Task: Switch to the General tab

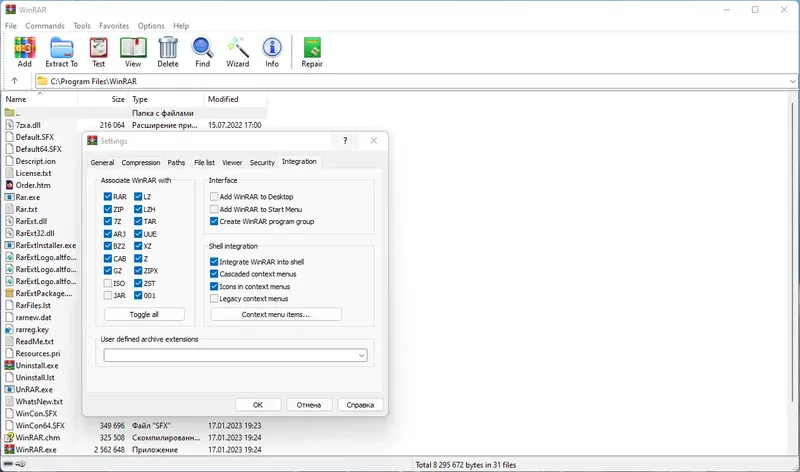Action: pyautogui.click(x=102, y=162)
